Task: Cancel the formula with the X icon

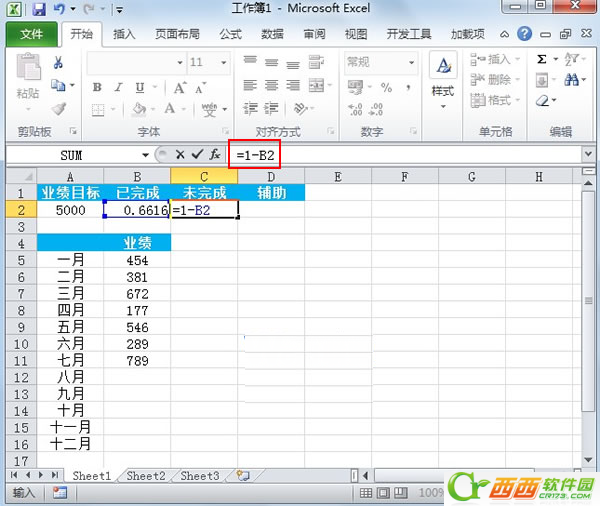Action: click(x=180, y=155)
